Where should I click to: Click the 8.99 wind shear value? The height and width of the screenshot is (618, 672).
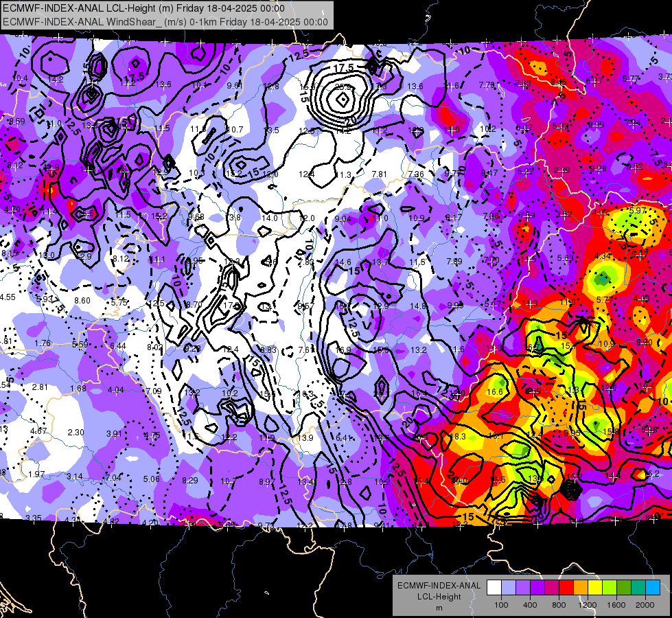click(x=596, y=125)
